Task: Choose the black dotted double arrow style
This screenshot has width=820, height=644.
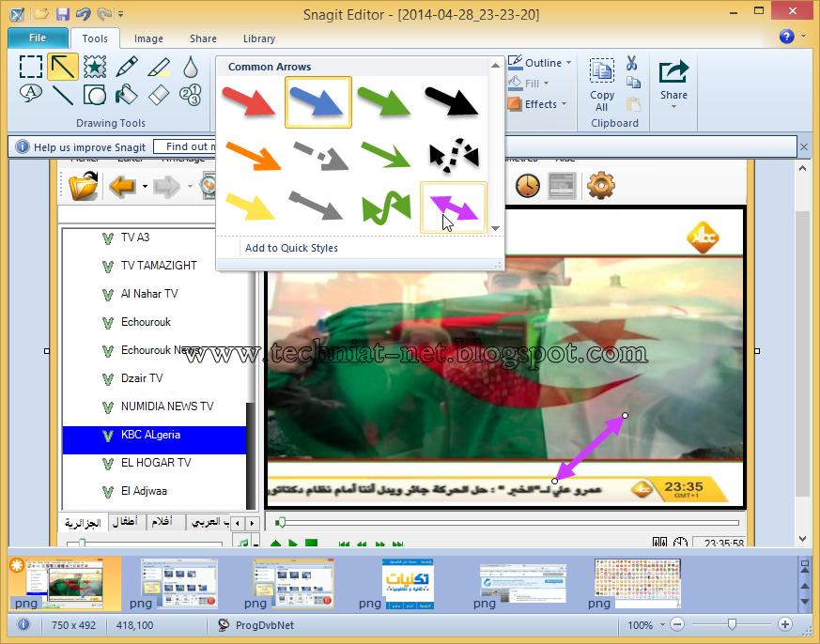Action: (x=454, y=155)
